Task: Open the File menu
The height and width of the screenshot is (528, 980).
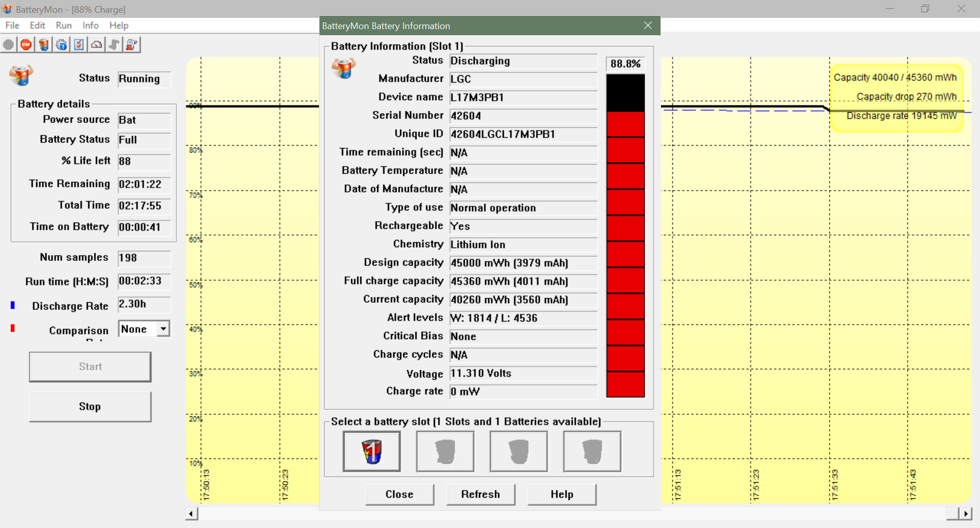Action: click(x=12, y=26)
